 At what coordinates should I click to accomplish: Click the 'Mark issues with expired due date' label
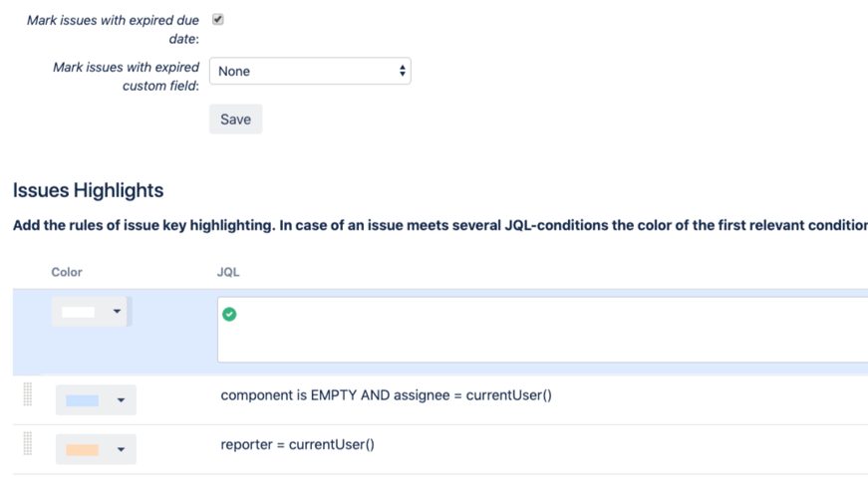coord(113,29)
